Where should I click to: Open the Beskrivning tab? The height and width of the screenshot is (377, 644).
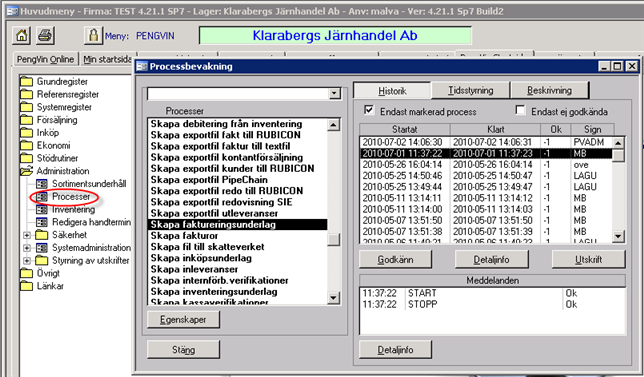pyautogui.click(x=549, y=90)
